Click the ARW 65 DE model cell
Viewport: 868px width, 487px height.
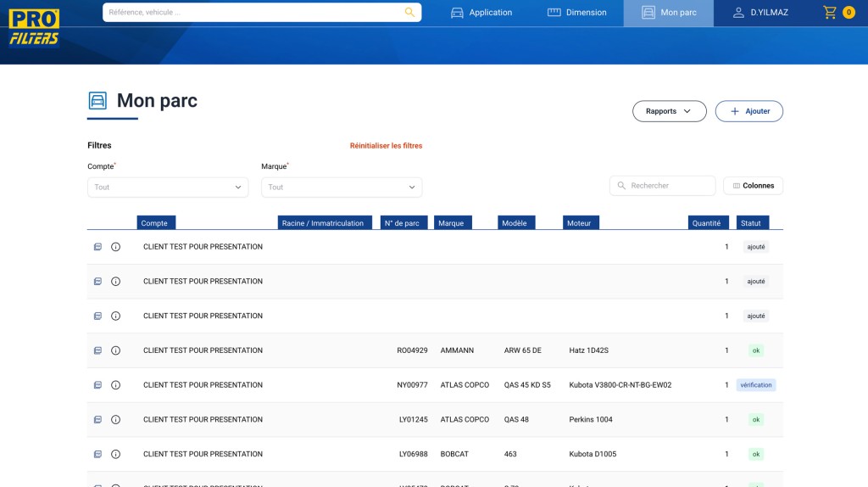(x=522, y=350)
